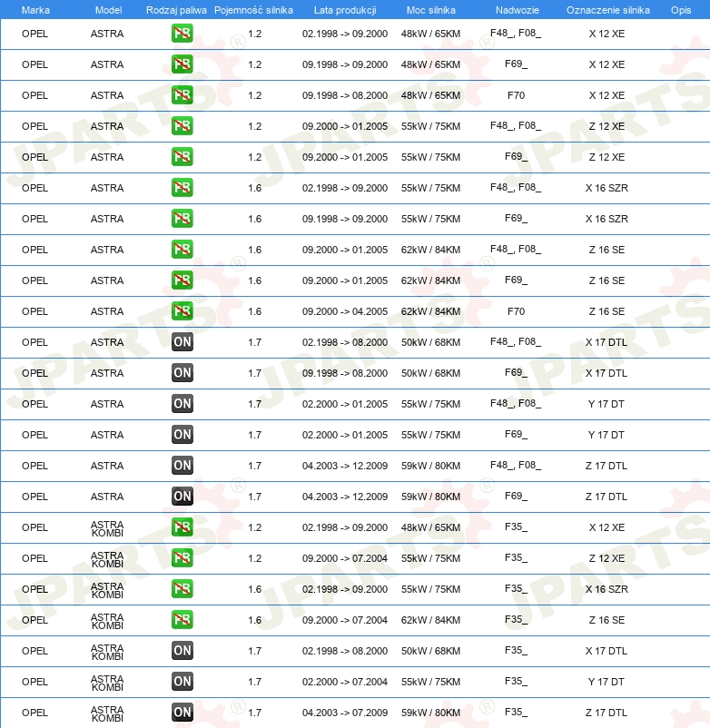Click the PB icon for Astra Kombi X 16 SZR
710x728 pixels.
pyautogui.click(x=182, y=589)
